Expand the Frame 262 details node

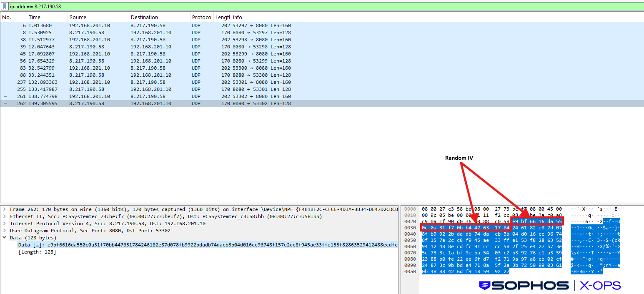coord(5,209)
